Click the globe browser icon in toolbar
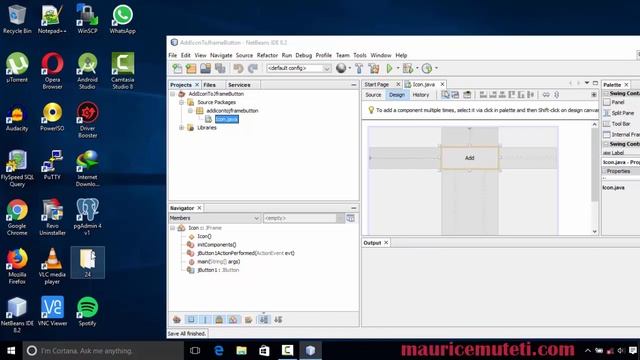Screen dimensions: 640x360 click(x=341, y=68)
